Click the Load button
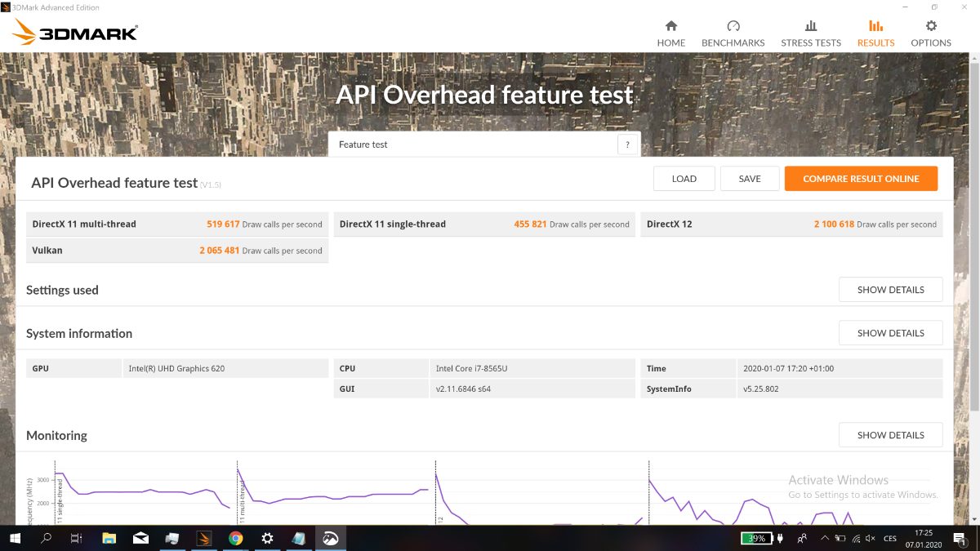The image size is (980, 551). pos(684,179)
